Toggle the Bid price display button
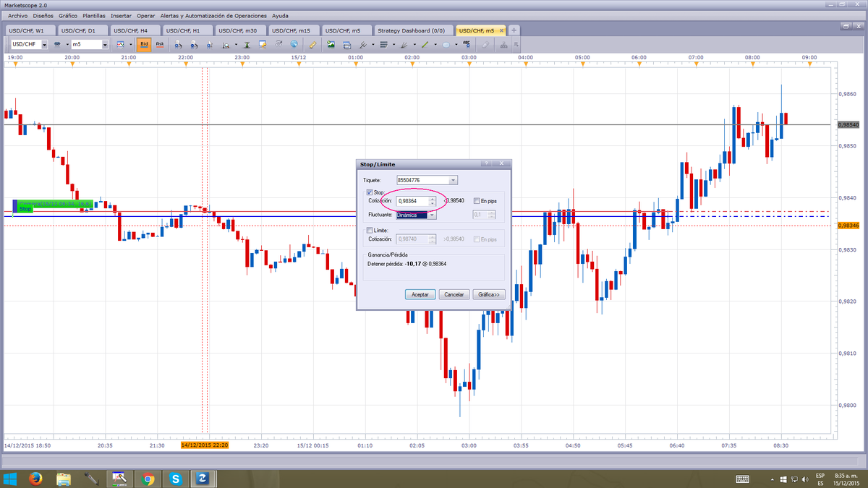This screenshot has width=868, height=488. coord(144,44)
